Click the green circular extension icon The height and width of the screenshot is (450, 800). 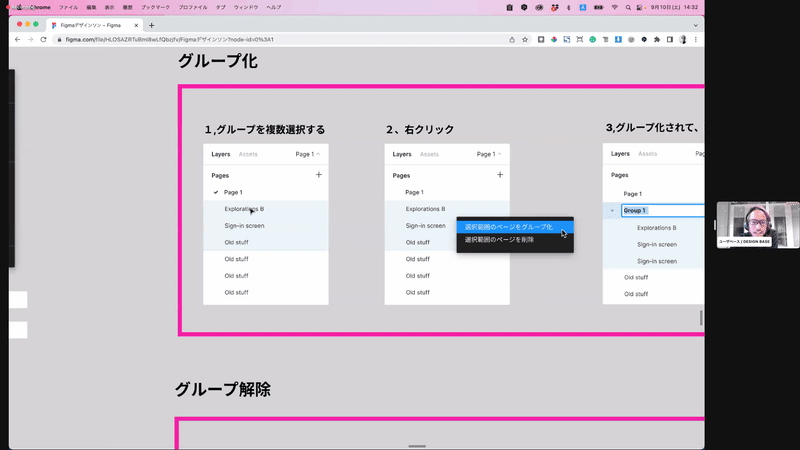click(x=592, y=39)
